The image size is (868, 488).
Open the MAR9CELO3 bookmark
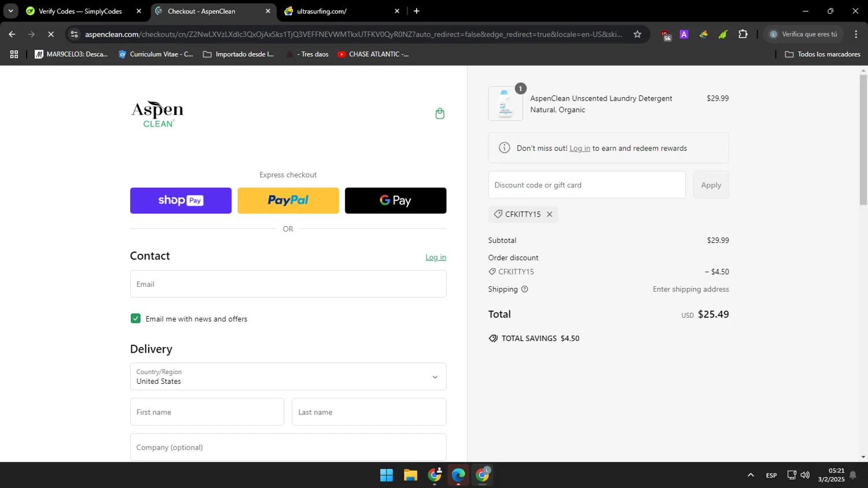pyautogui.click(x=72, y=54)
